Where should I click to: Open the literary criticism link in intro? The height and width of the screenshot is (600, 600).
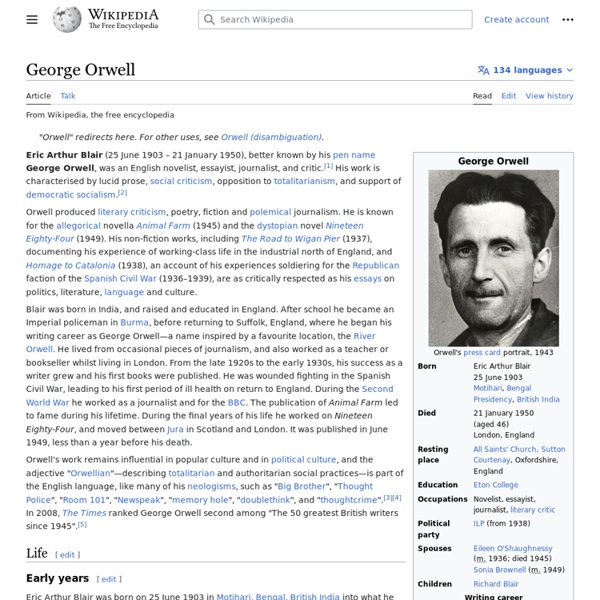132,212
